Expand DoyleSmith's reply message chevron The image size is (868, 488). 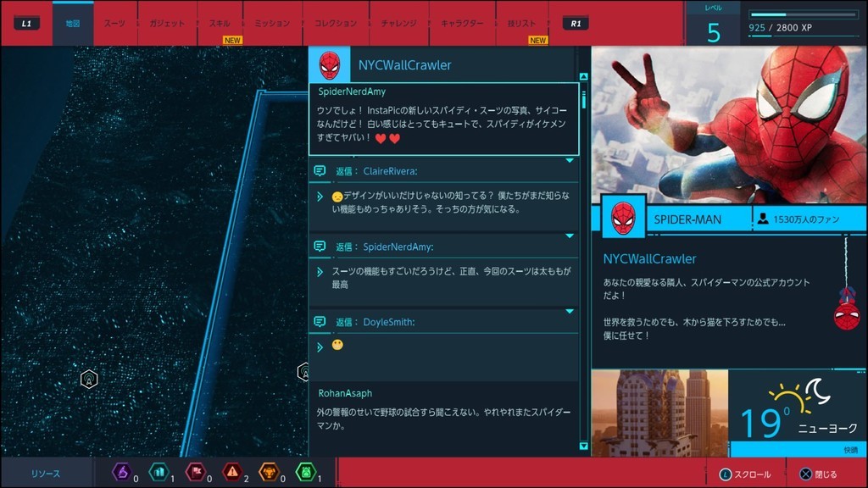[320, 347]
